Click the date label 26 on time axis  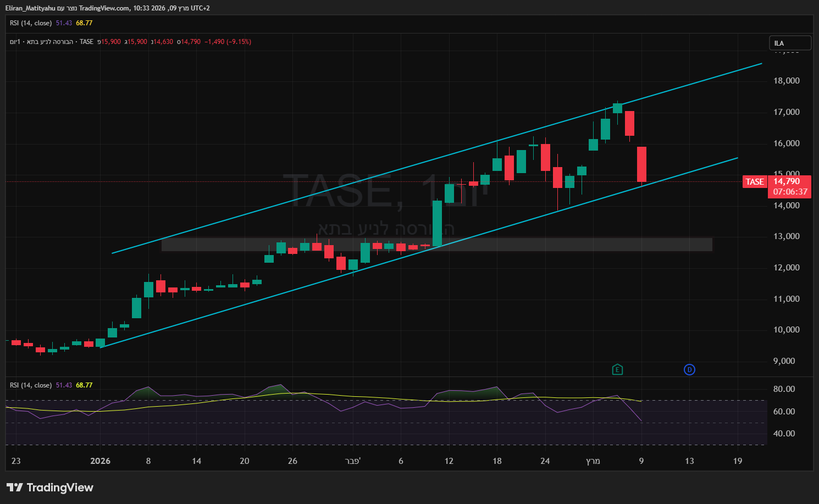click(x=292, y=461)
